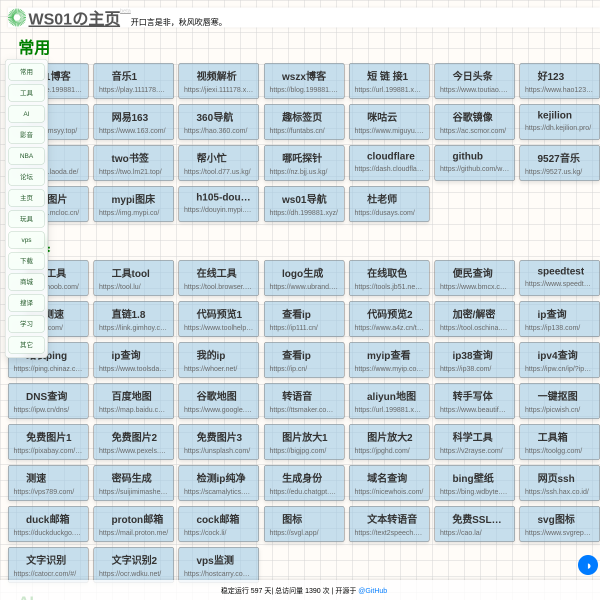The width and height of the screenshot is (600, 600).
Task: Open the mypi图床 card
Action: tap(133, 204)
